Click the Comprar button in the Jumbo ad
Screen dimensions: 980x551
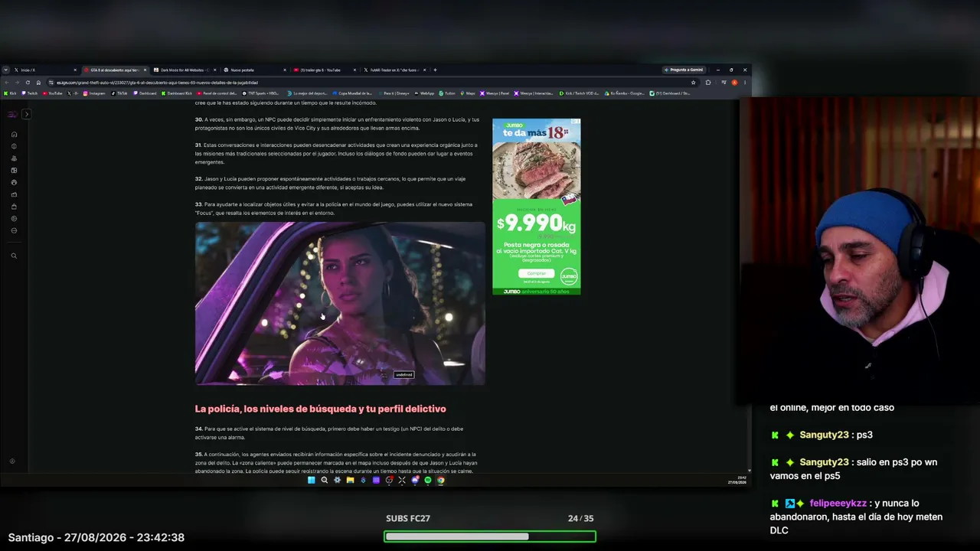tap(537, 273)
